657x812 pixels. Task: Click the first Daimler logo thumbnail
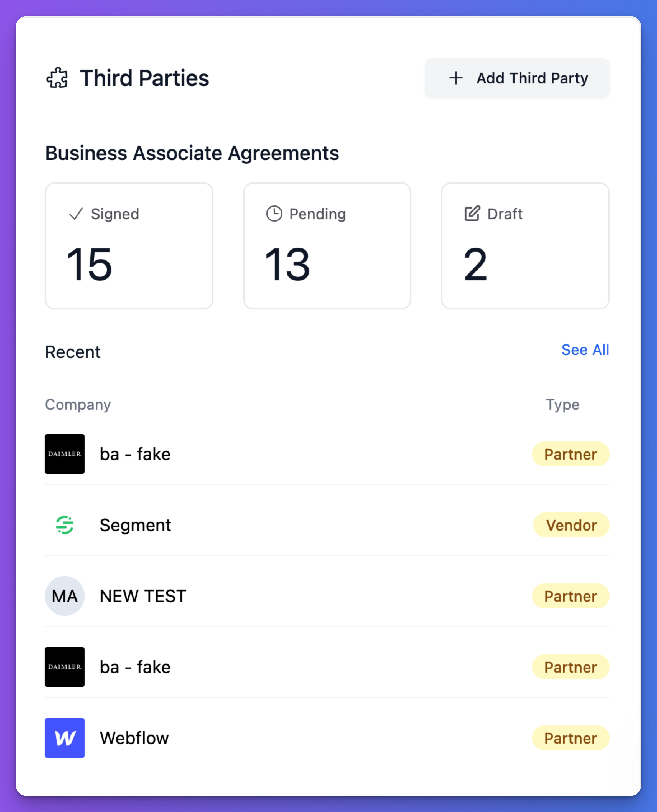[x=65, y=454]
